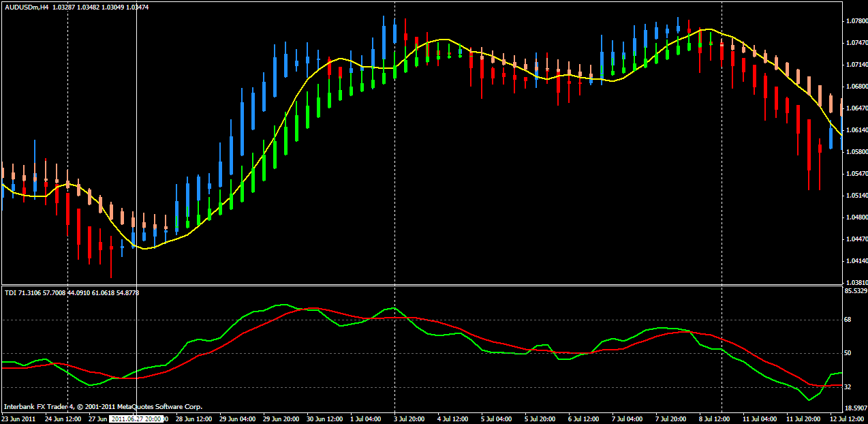Viewport: 868px width, 424px height.
Task: Click the 1.04470 price scale label
Action: (x=856, y=239)
